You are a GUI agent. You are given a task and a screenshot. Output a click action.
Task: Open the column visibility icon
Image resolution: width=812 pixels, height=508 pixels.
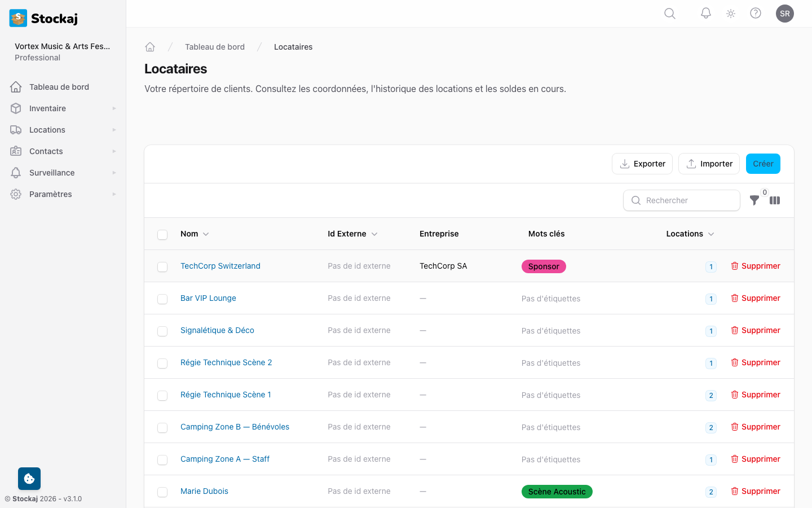coord(775,200)
